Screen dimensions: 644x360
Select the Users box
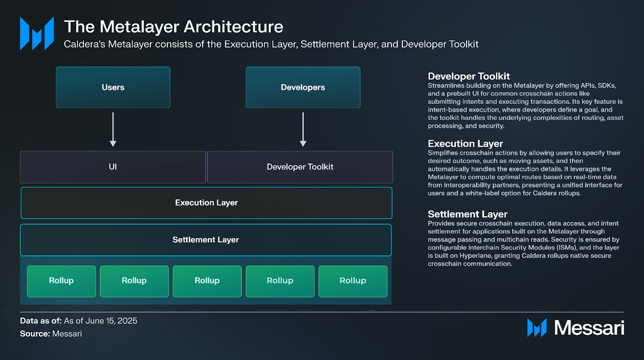(x=113, y=87)
